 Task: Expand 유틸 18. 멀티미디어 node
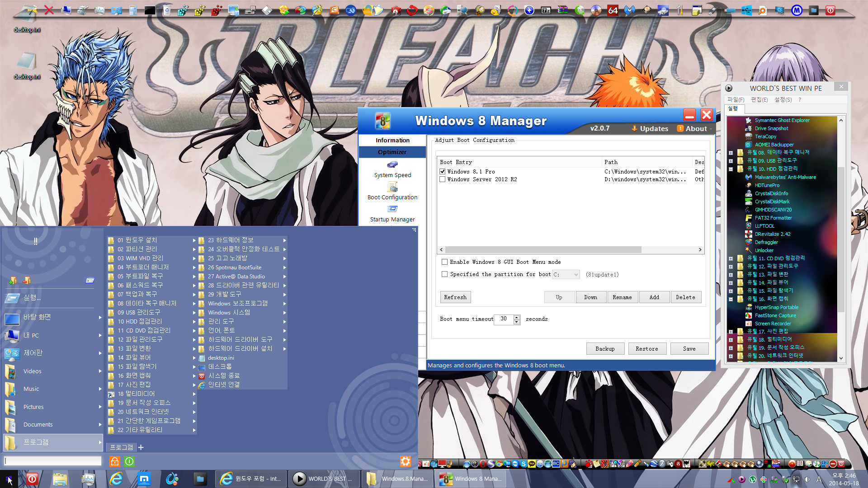tap(731, 340)
